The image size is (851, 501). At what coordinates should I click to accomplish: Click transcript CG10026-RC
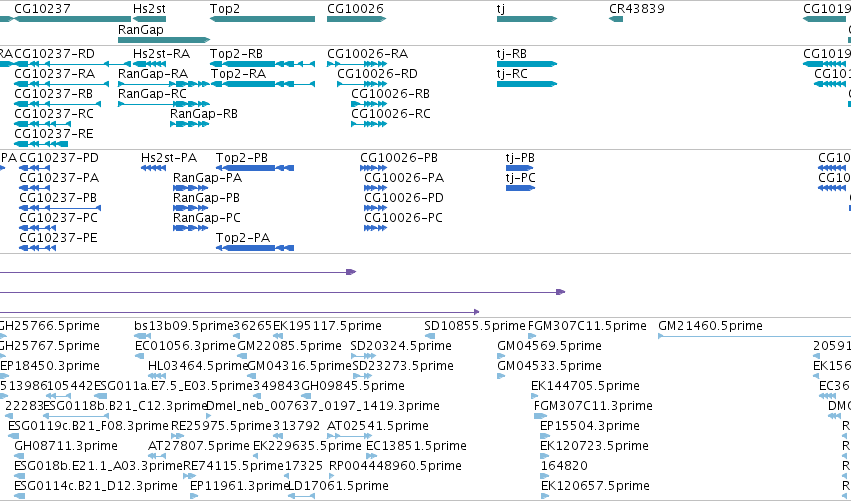[x=391, y=114]
